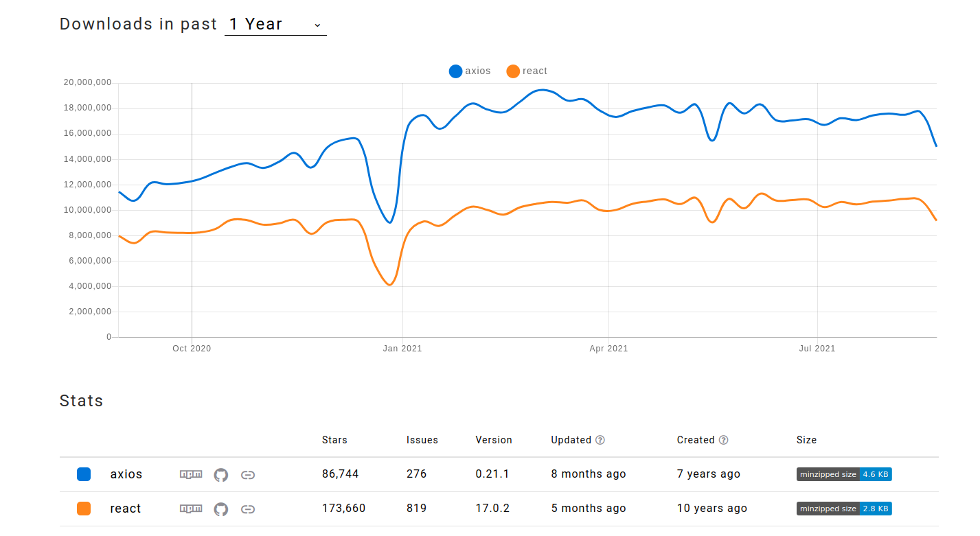Open the GitHub icon for axios
The image size is (980, 536).
click(x=220, y=474)
